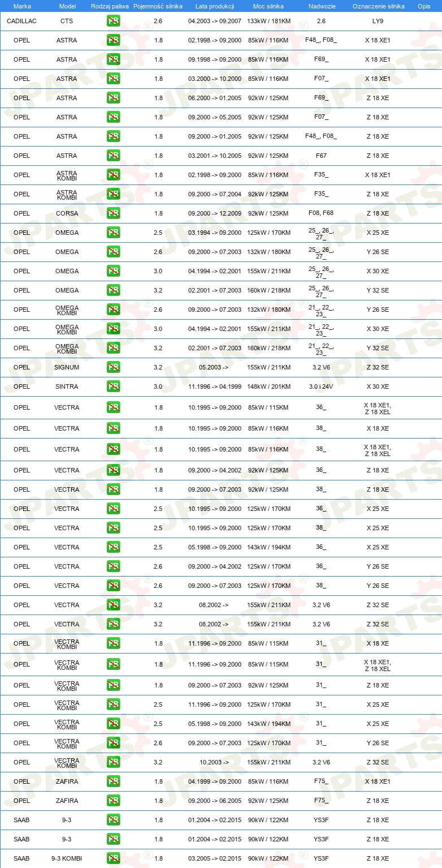
Task: Click the Opis column header
Action: click(x=423, y=6)
